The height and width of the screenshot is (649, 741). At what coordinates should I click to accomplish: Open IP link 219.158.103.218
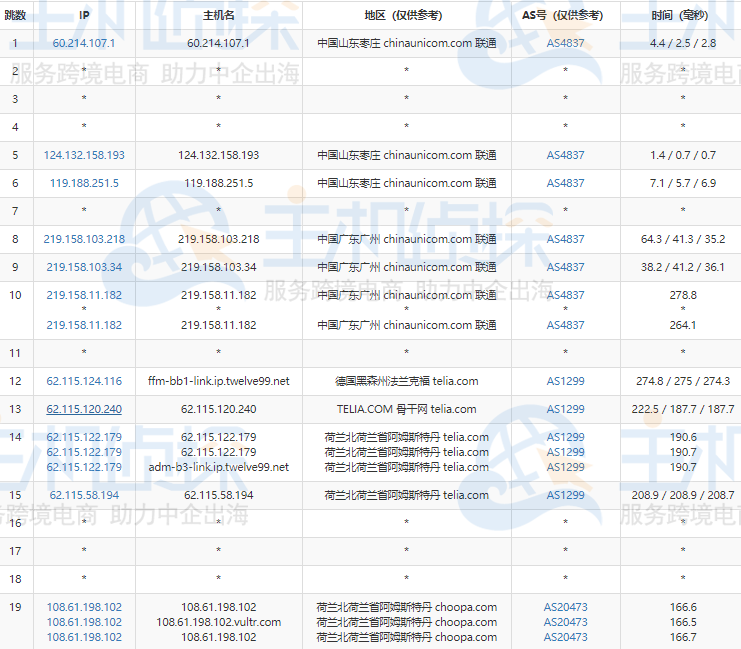[84, 239]
